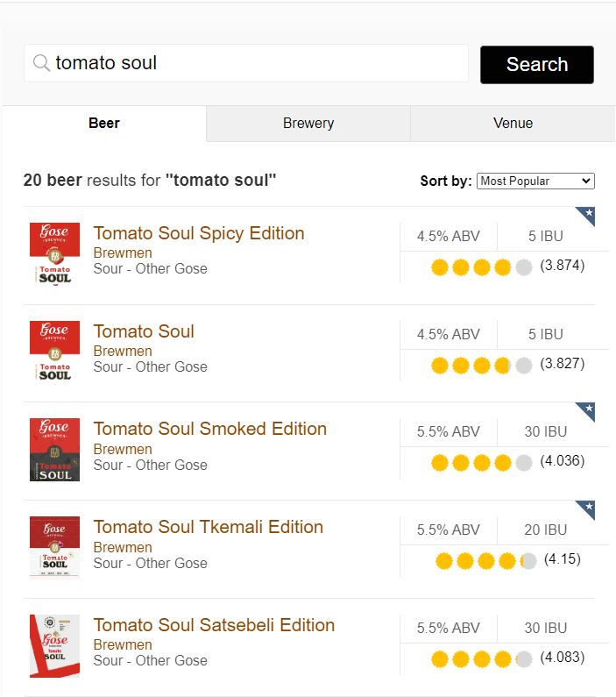Open the Tomato Soul Satsebeli Edition link
616x697 pixels.
coord(214,625)
